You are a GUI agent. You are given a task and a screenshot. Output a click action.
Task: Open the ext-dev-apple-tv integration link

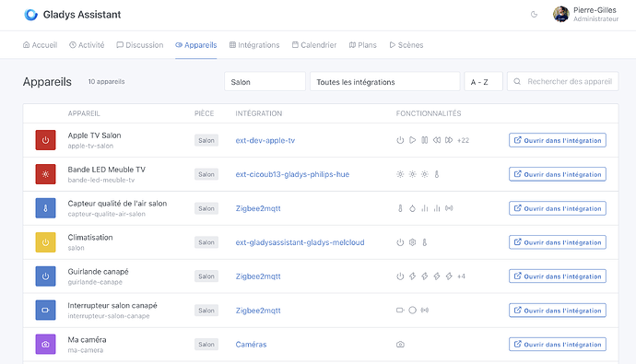click(265, 141)
